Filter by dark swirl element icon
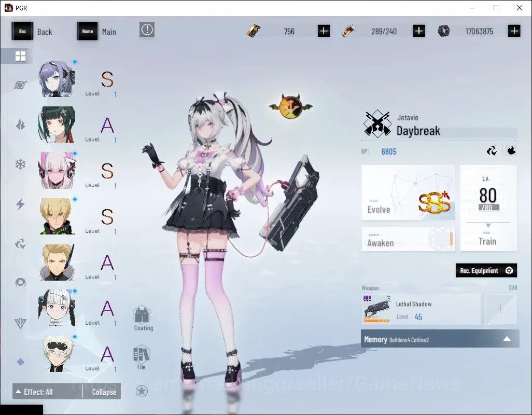This screenshot has height=415, width=532. 20,243
